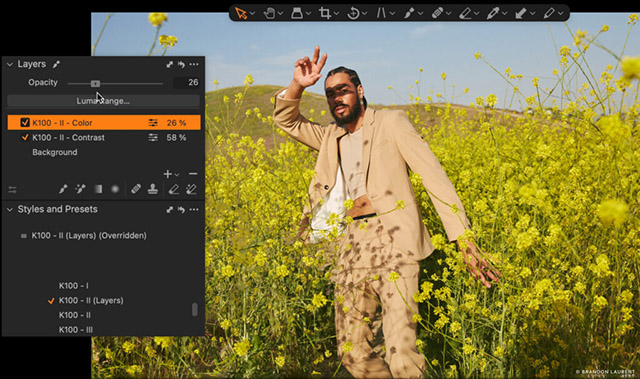Select the K100 - II - Contrast layer
Image resolution: width=640 pixels, height=379 pixels.
pos(104,137)
